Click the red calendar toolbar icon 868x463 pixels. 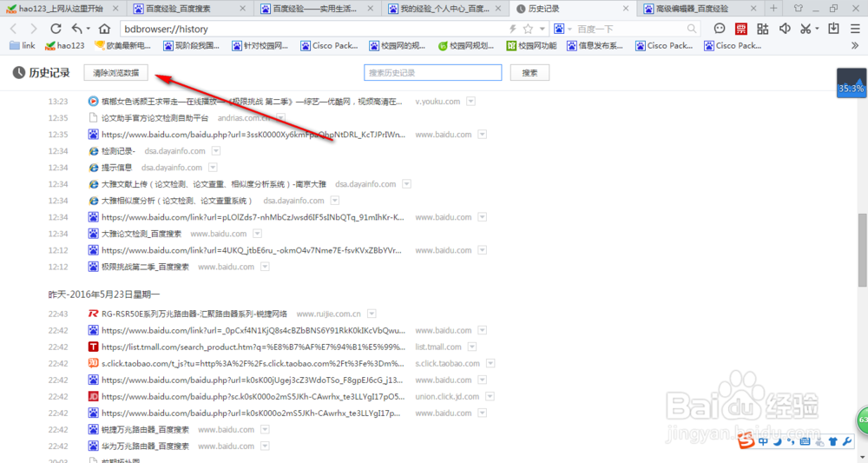740,29
